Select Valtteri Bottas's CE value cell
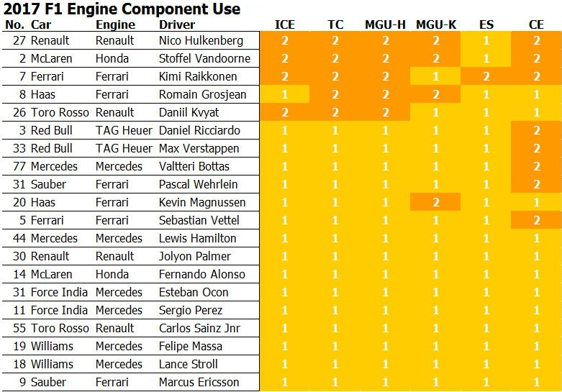The height and width of the screenshot is (392, 562). click(536, 166)
